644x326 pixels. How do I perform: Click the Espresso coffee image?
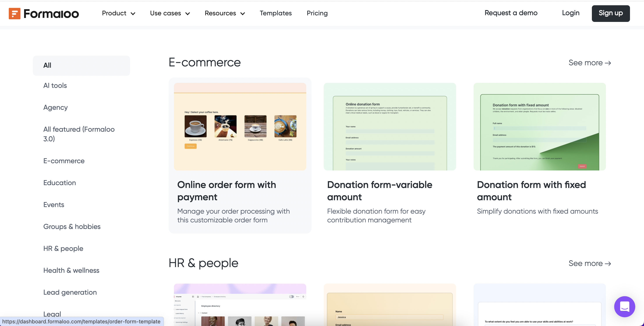pos(195,126)
